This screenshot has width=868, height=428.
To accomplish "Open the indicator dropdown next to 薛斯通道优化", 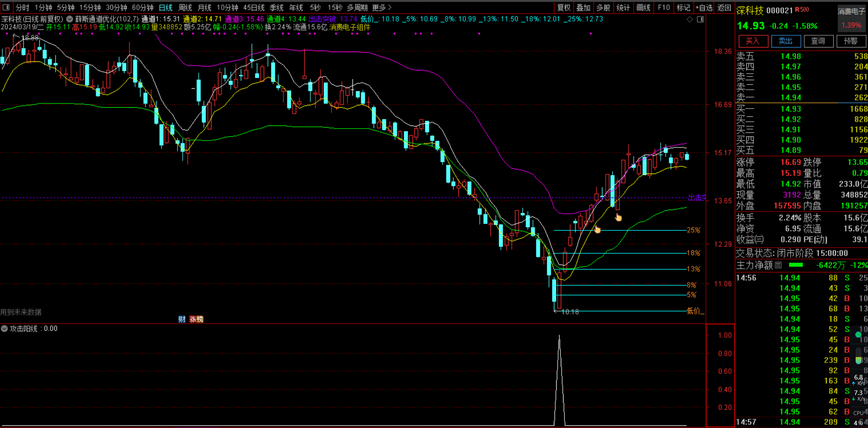I will click(70, 19).
